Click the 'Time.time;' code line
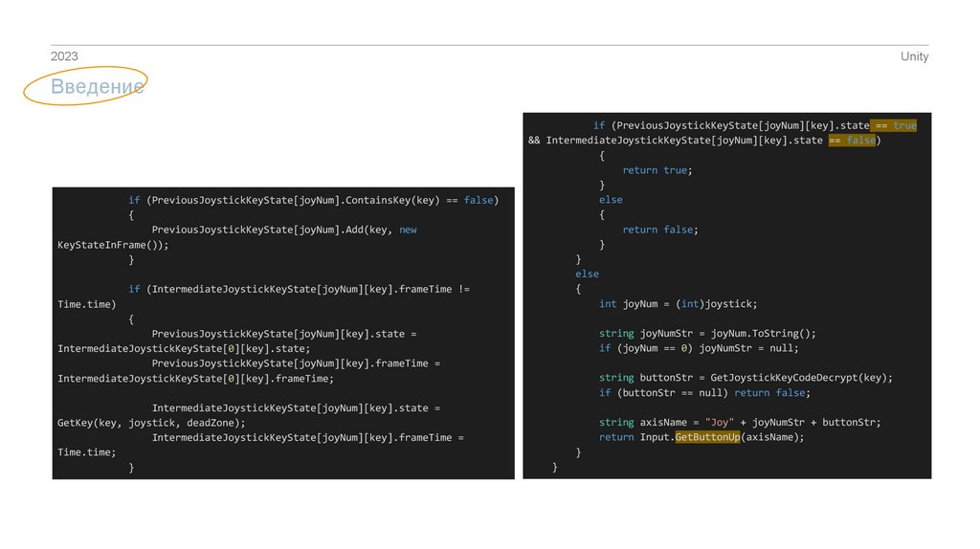 [87, 452]
